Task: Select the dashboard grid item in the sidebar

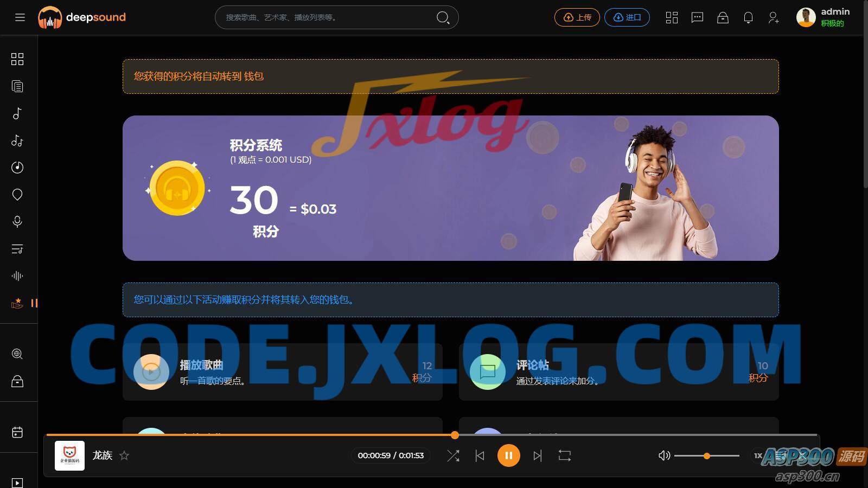Action: coord(17,59)
